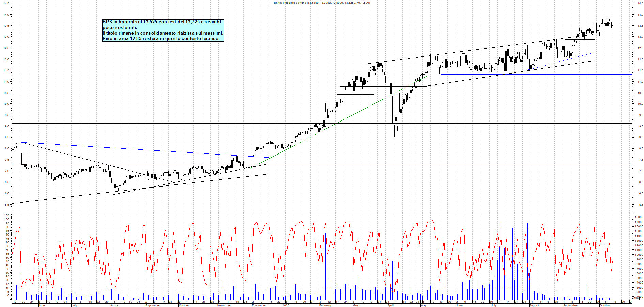Click the November label on time axis
Viewport: 644px width, 307px height.
tap(224, 305)
